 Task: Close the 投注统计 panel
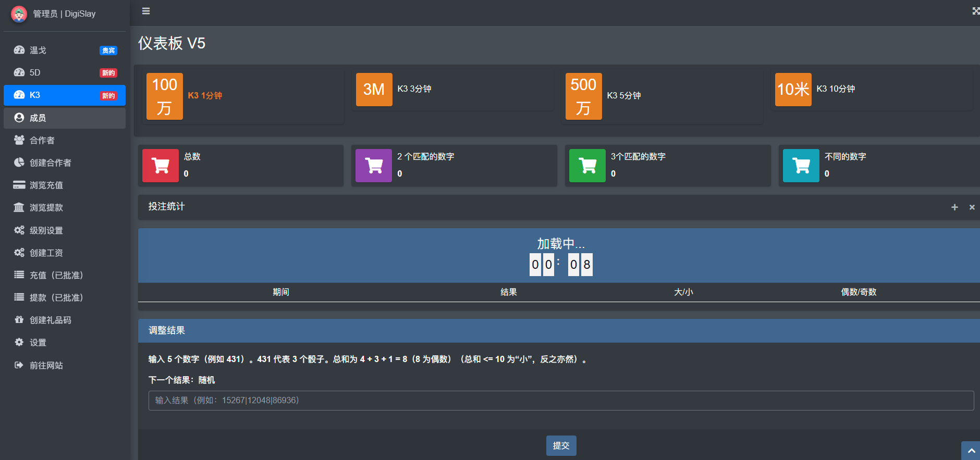[972, 207]
